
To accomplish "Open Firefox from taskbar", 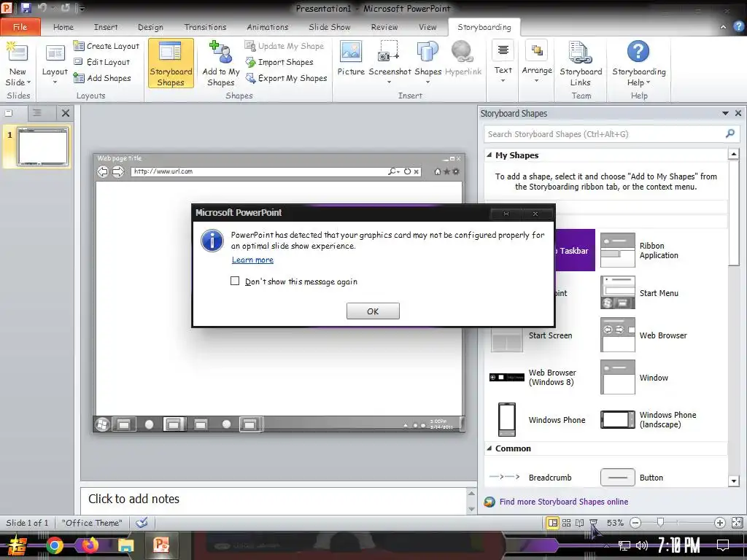I will pyautogui.click(x=90, y=545).
